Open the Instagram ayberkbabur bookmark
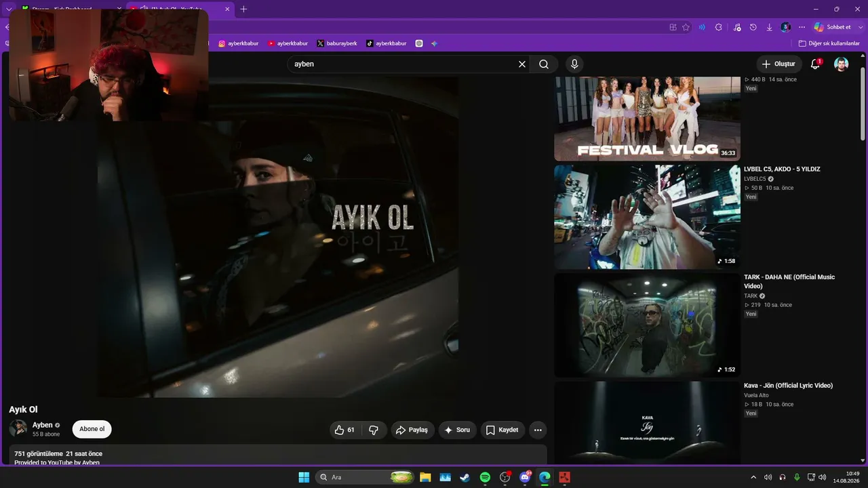 click(x=238, y=43)
